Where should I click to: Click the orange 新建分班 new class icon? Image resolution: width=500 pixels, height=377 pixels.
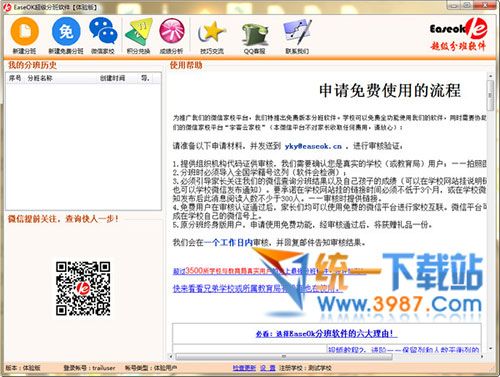pyautogui.click(x=25, y=33)
